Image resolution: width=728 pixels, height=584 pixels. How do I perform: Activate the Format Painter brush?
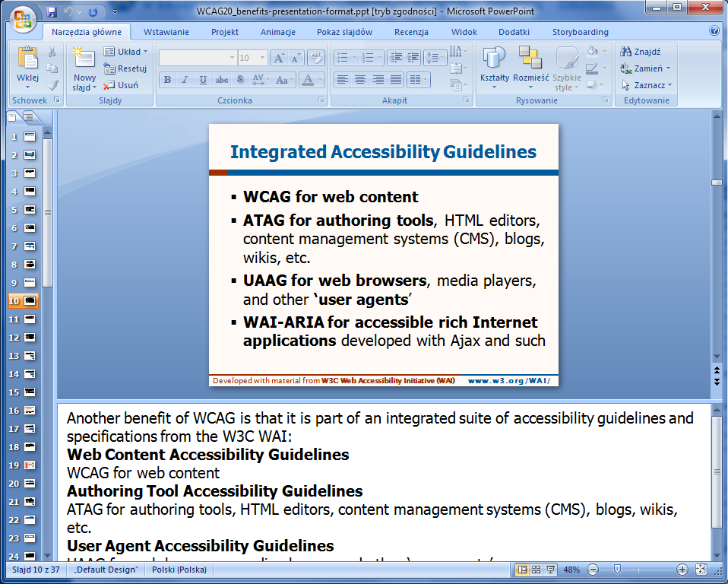[52, 85]
